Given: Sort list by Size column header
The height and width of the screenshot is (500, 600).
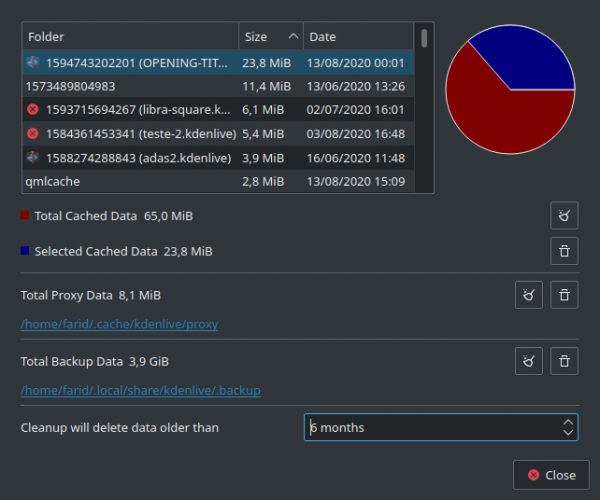Looking at the screenshot, I should 270,37.
